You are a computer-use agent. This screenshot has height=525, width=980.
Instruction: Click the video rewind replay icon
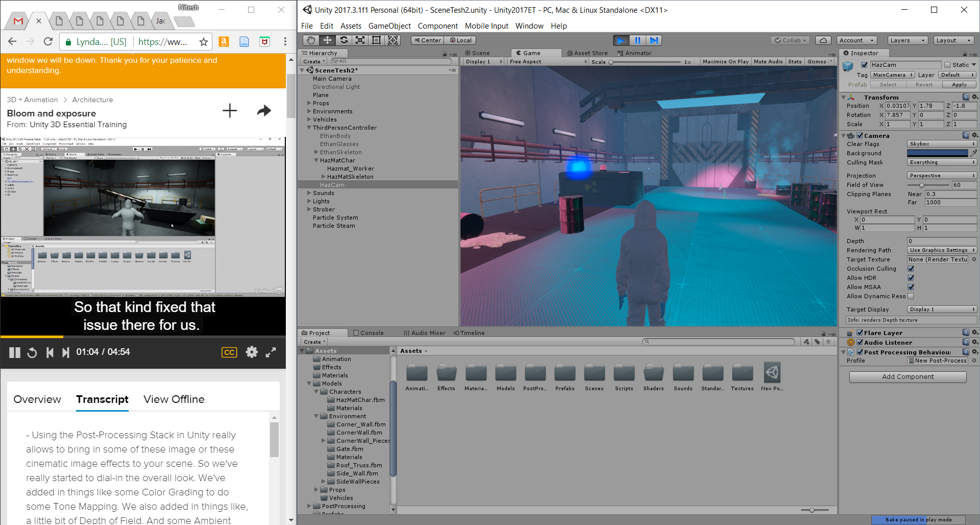(32, 352)
